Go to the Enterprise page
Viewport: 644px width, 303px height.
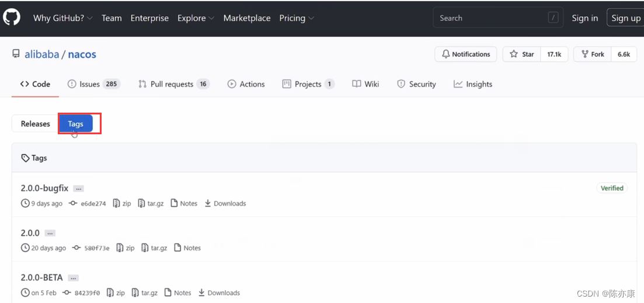point(149,18)
